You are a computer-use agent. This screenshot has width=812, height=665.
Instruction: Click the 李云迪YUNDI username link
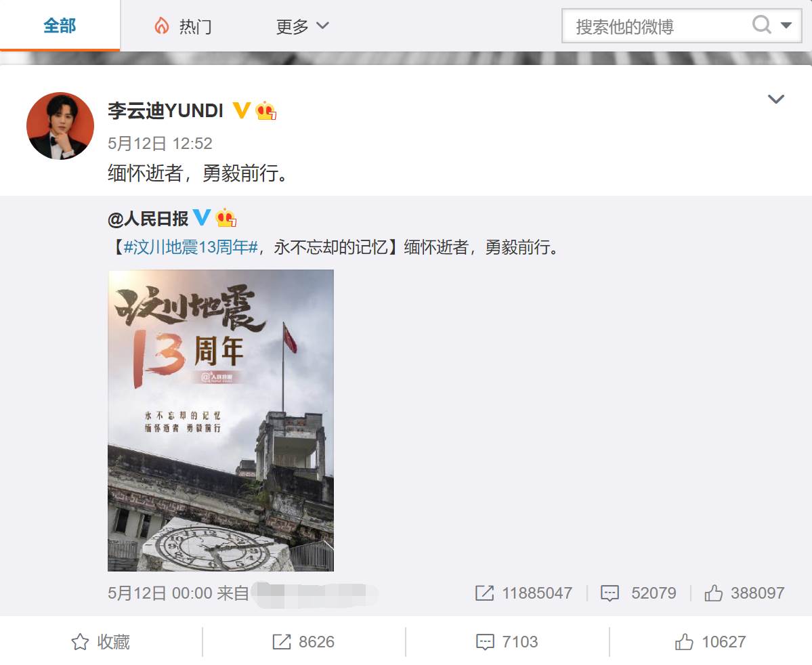pos(166,110)
